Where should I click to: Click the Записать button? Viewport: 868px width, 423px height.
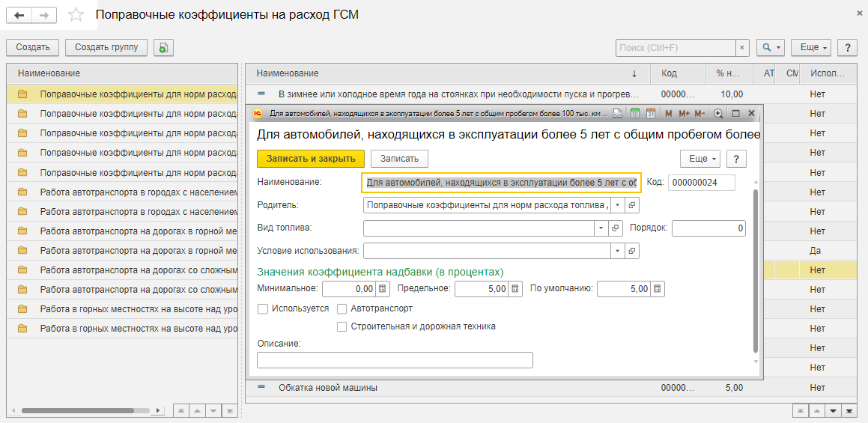[x=399, y=159]
